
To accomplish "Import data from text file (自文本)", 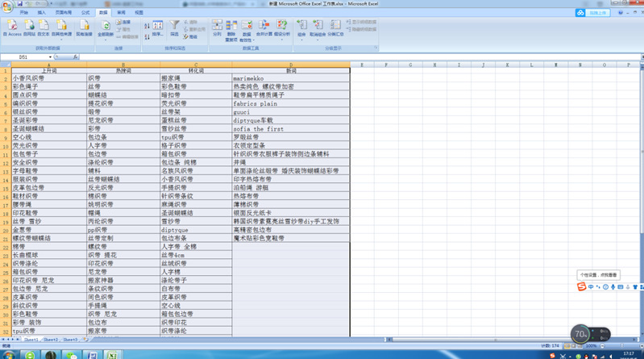I will tap(44, 28).
